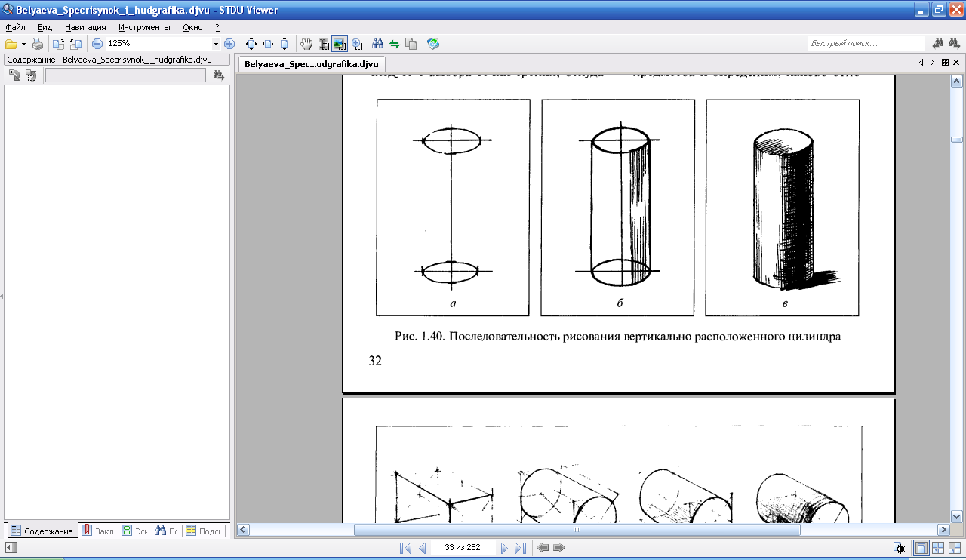Click the Open file folder icon

tap(11, 44)
